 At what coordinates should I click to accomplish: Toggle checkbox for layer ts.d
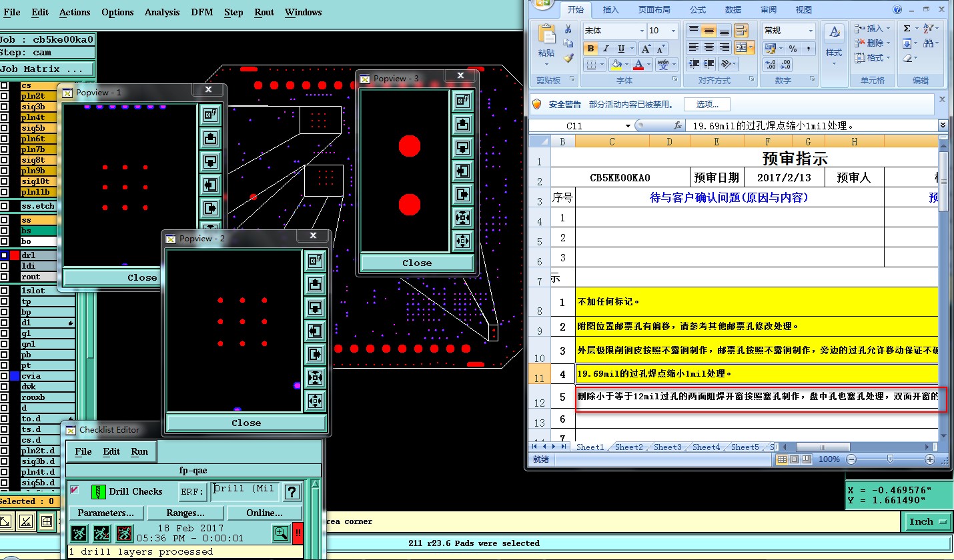(x=4, y=429)
